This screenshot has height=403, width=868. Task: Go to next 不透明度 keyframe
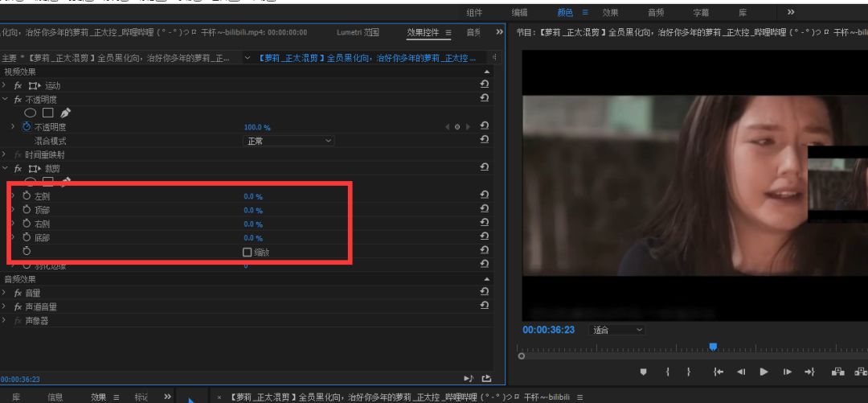(x=468, y=127)
